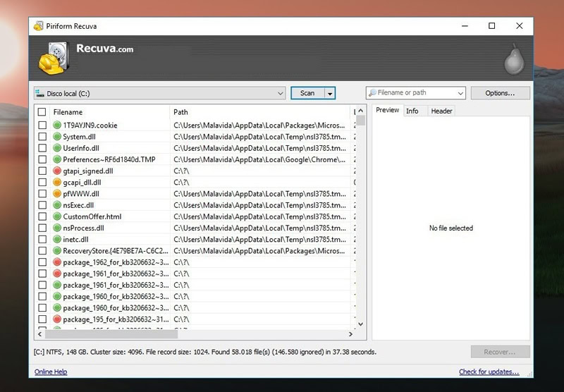564x392 pixels.
Task: Click the red status dot for gtapi_signed.dll
Action: tap(57, 171)
